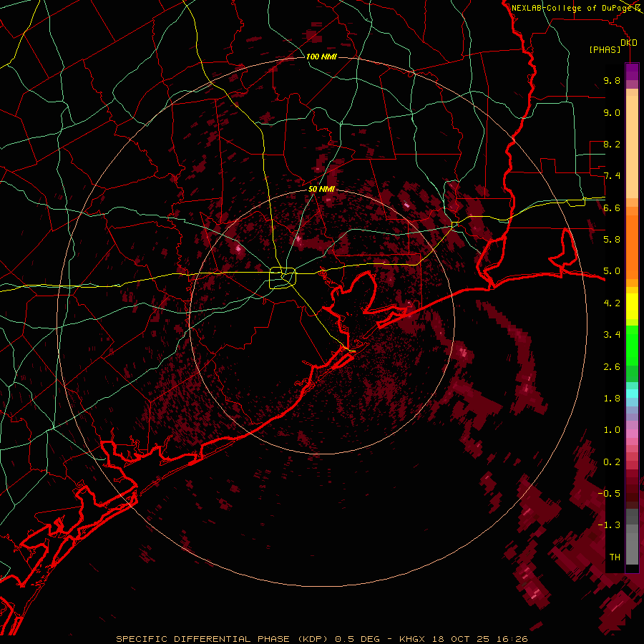Select the 5.8 value on the color scale
Image resolution: width=644 pixels, height=644 pixels.
612,240
